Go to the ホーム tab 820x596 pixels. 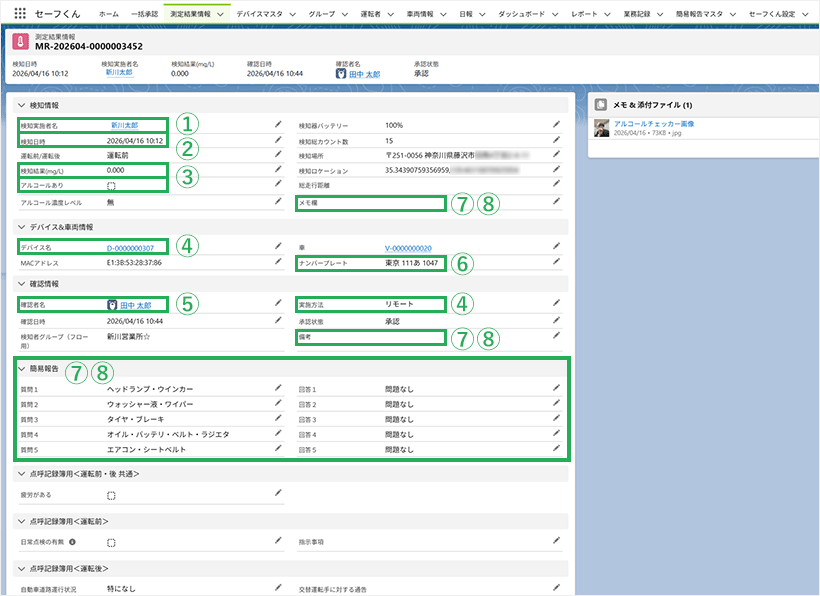(109, 14)
